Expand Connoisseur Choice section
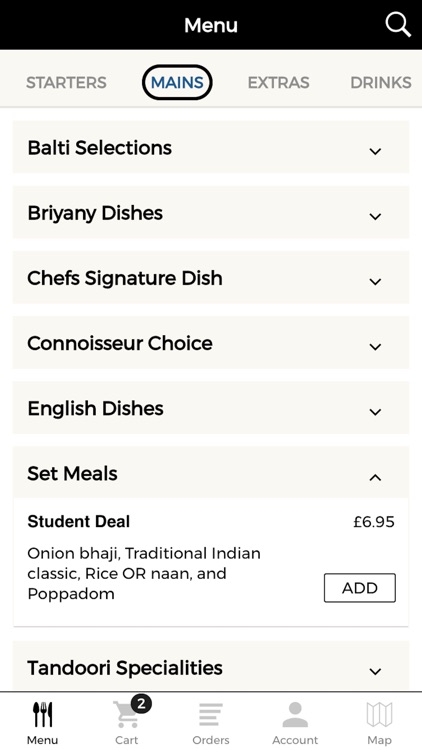Screen dimensions: 422x750 [x=211, y=342]
